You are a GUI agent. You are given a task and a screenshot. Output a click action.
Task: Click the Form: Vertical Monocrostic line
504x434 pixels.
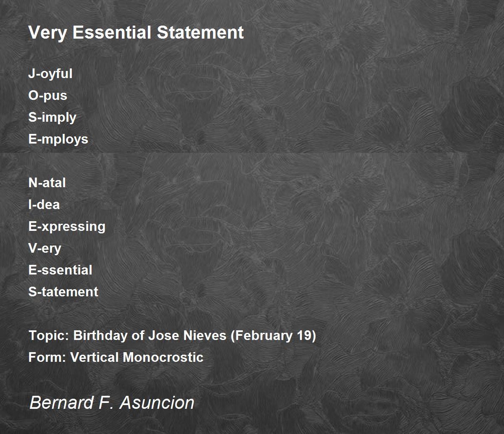click(116, 357)
